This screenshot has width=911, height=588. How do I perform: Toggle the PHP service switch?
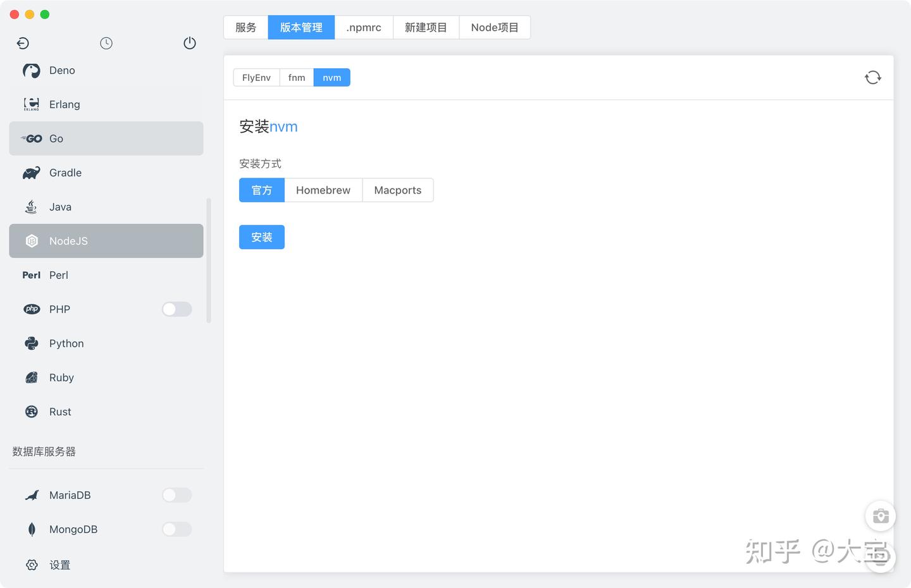(x=177, y=309)
